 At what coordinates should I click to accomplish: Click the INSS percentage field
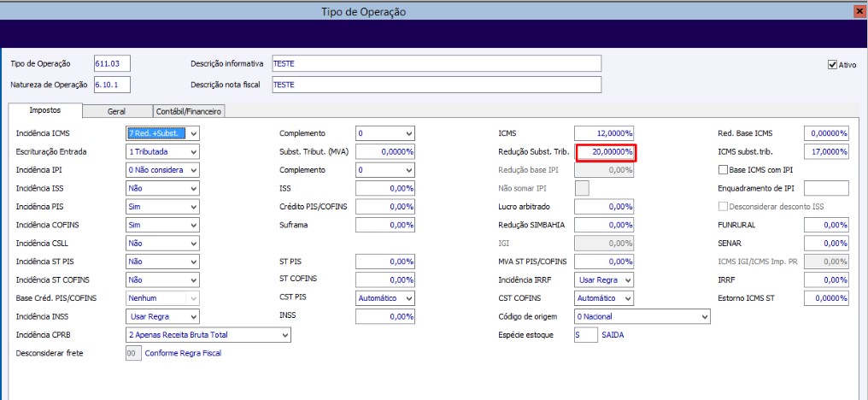point(384,316)
